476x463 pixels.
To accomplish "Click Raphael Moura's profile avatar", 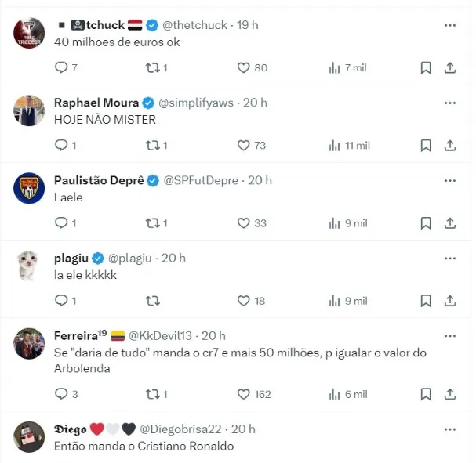I will [x=29, y=111].
